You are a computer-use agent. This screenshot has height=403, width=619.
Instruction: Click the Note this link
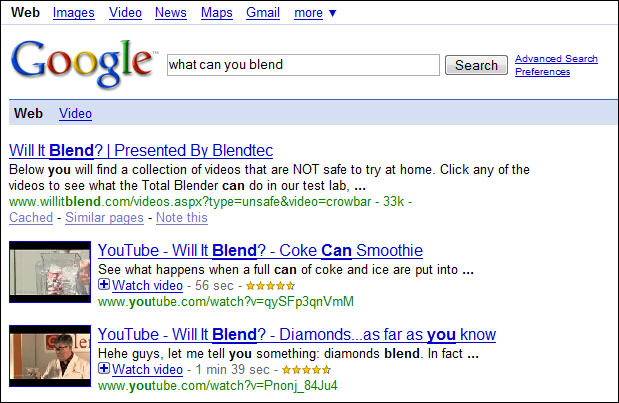point(182,217)
